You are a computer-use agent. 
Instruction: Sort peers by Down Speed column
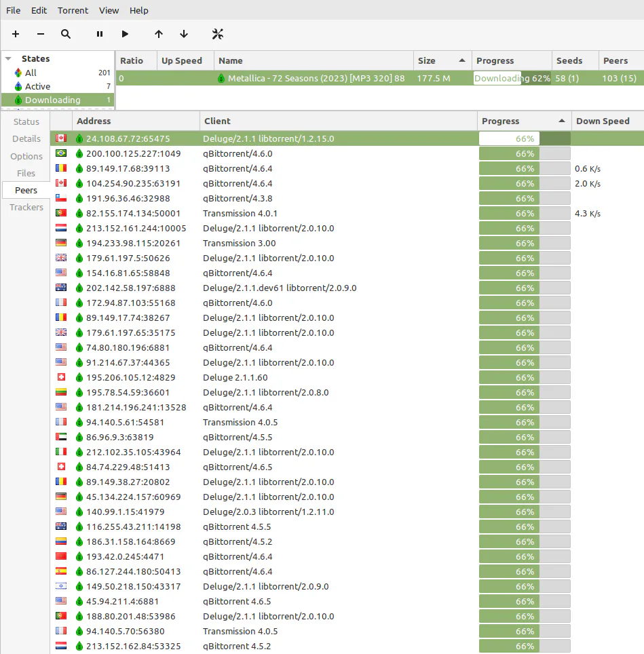(608, 121)
